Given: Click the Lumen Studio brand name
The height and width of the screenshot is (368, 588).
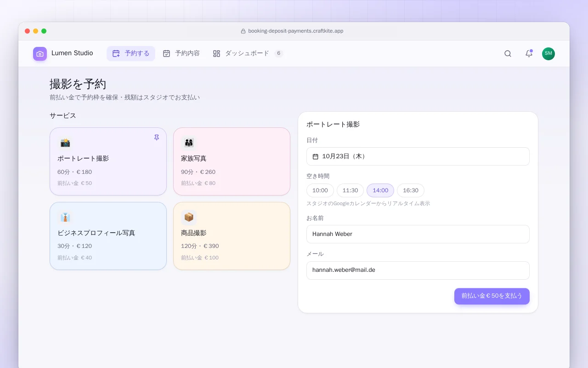Looking at the screenshot, I should click(x=72, y=53).
